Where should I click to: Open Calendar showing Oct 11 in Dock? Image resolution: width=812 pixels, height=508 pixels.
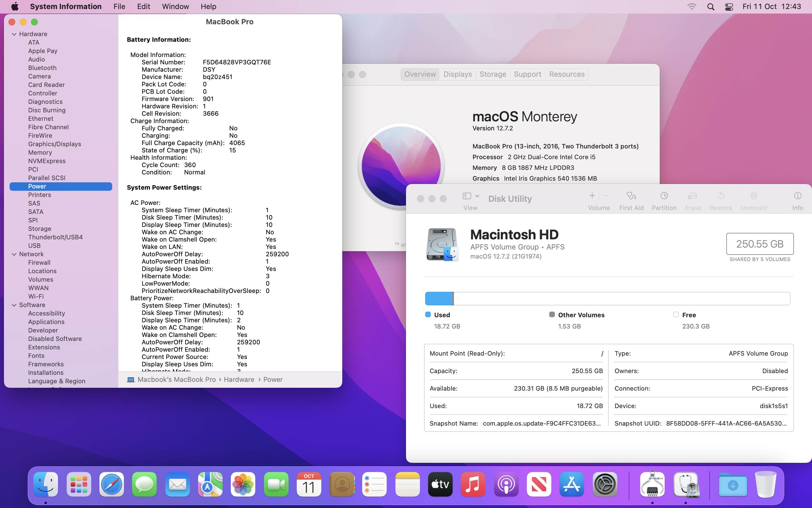[x=309, y=484]
